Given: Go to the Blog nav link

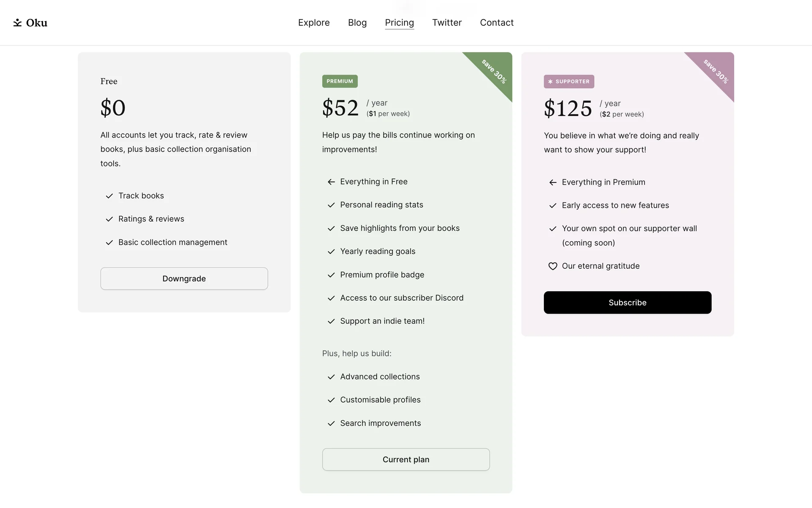Looking at the screenshot, I should [357, 23].
